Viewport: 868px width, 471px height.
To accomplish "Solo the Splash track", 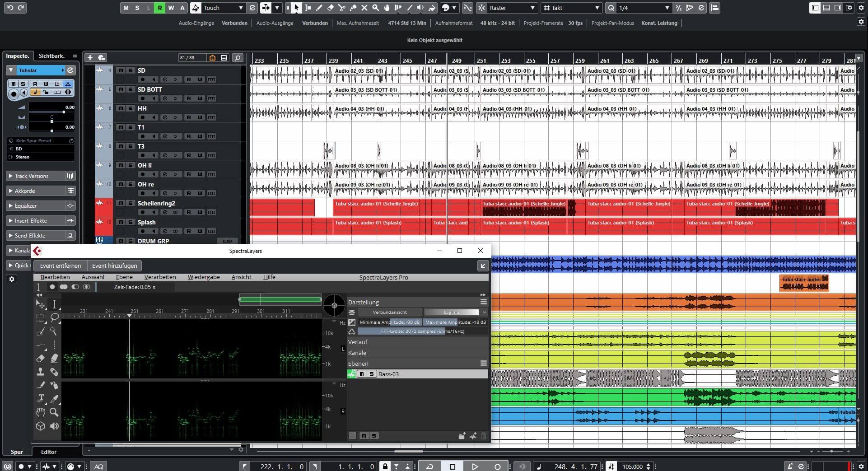I will [130, 222].
